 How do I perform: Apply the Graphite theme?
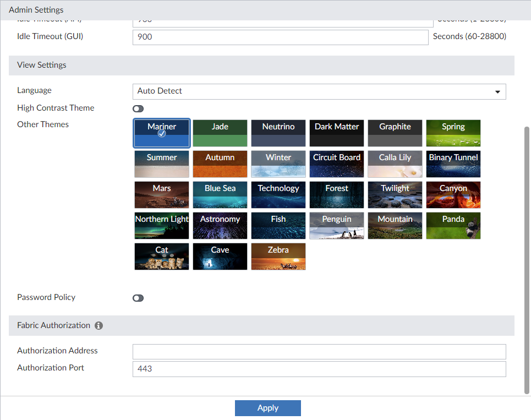[395, 133]
